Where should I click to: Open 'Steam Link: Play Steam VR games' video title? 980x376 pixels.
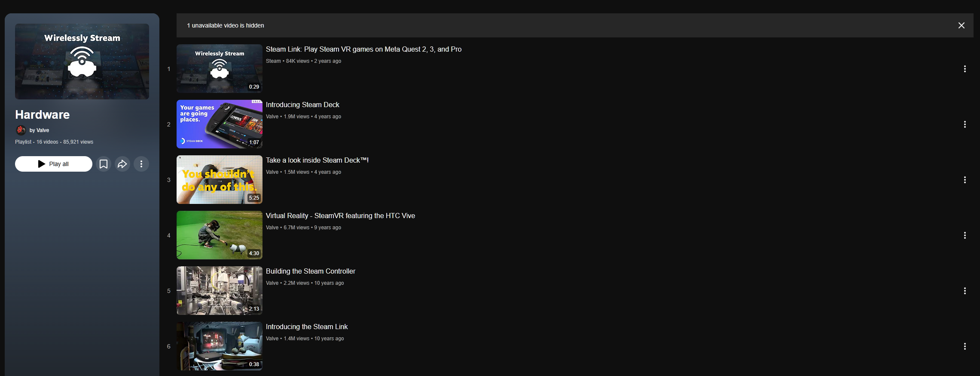point(364,49)
